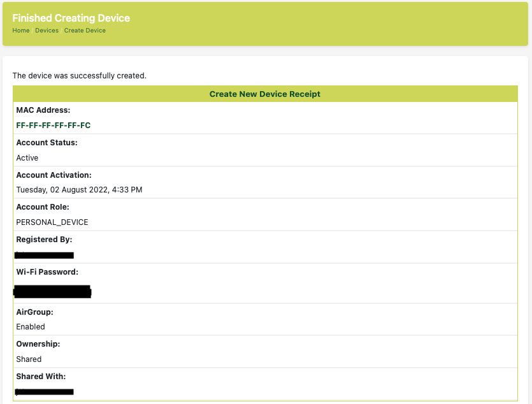
Task: Open the Devices breadcrumb link
Action: point(47,30)
